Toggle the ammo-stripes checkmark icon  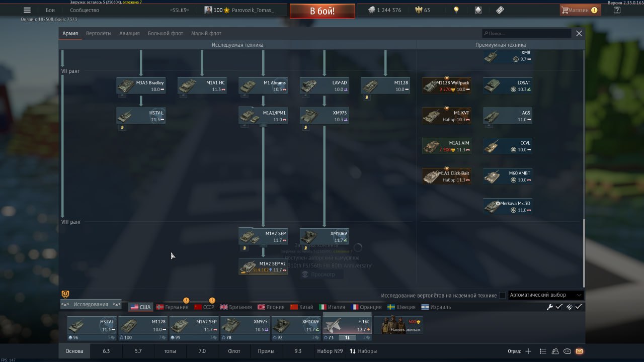pos(569,307)
